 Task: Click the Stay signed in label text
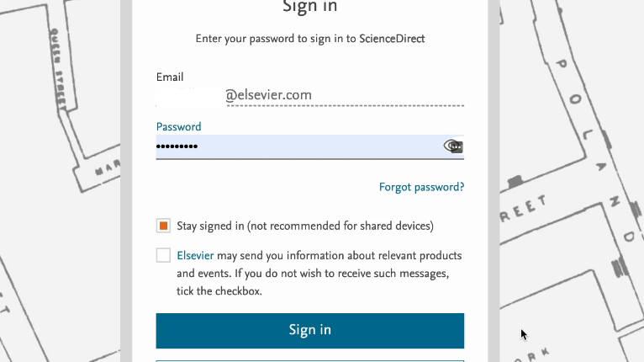(305, 226)
